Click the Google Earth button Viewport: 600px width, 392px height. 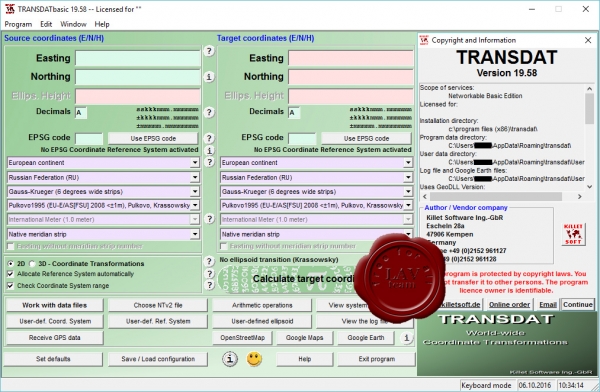(366, 338)
